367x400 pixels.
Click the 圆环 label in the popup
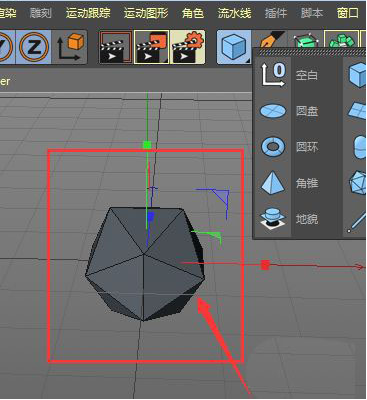pos(307,147)
